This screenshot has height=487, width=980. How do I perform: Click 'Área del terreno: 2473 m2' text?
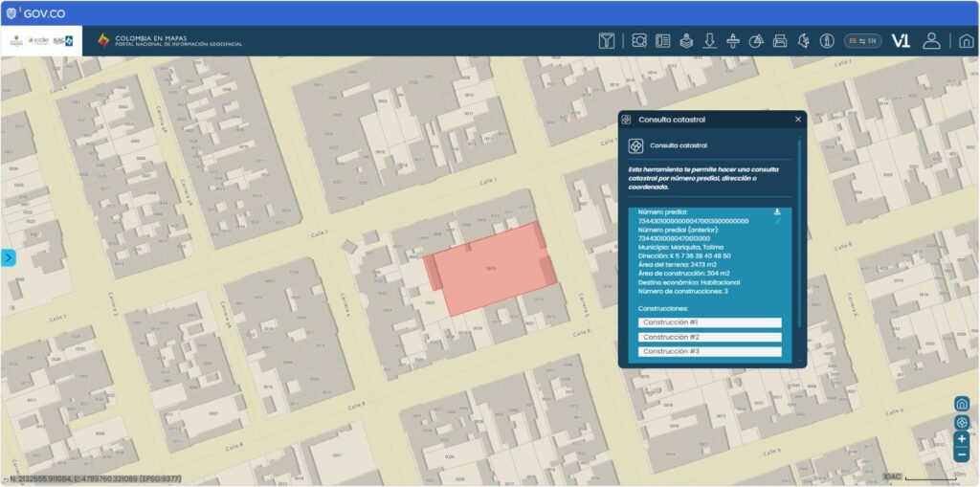pyautogui.click(x=678, y=264)
